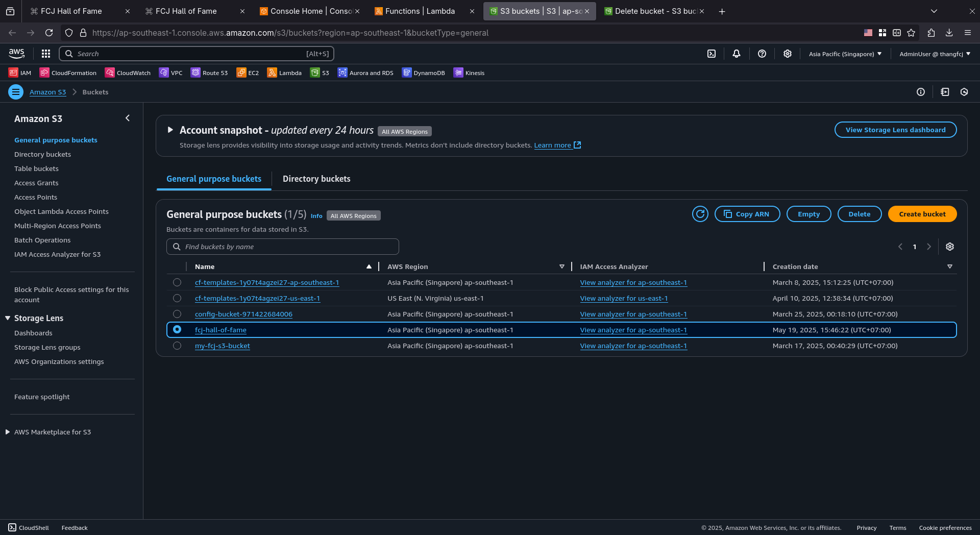This screenshot has width=980, height=535.
Task: Open Kinesis service shortcut
Action: point(469,73)
